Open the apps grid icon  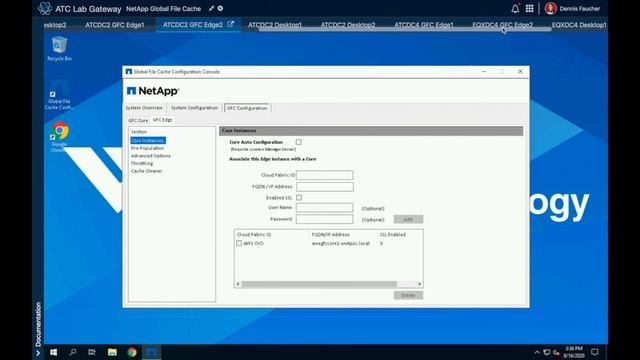point(529,8)
